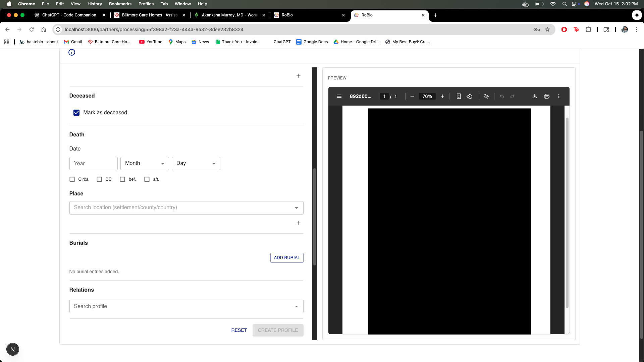The image size is (644, 362).
Task: Zoom in on the PDF preview
Action: pos(442,96)
